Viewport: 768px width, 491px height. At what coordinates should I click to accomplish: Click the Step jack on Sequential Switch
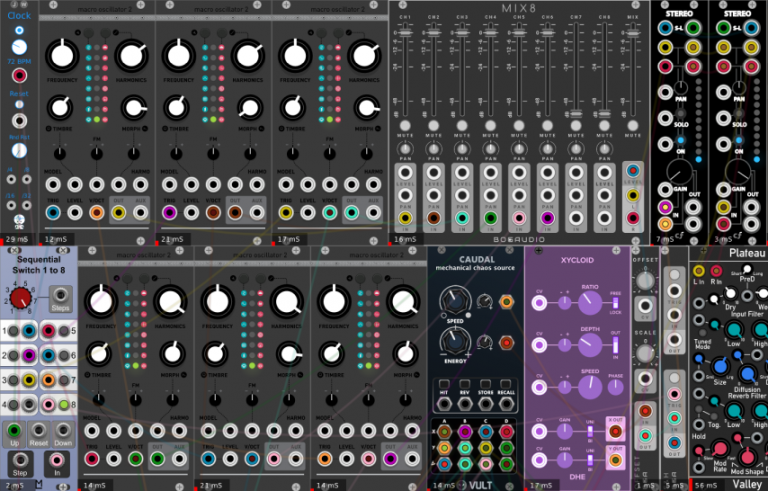pyautogui.click(x=20, y=461)
